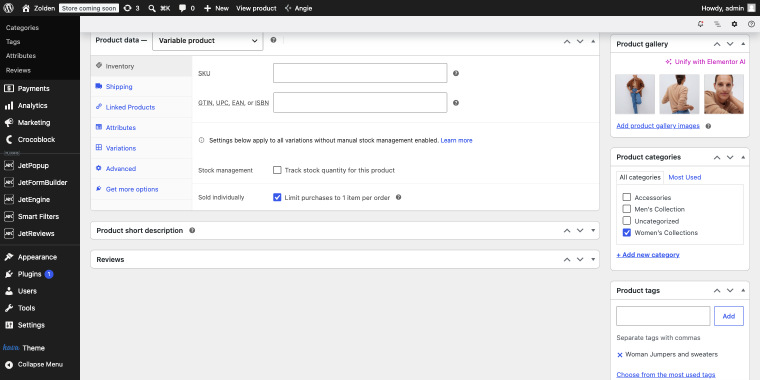Move Product data panel down
Screen dimensions: 760x380
(580, 41)
